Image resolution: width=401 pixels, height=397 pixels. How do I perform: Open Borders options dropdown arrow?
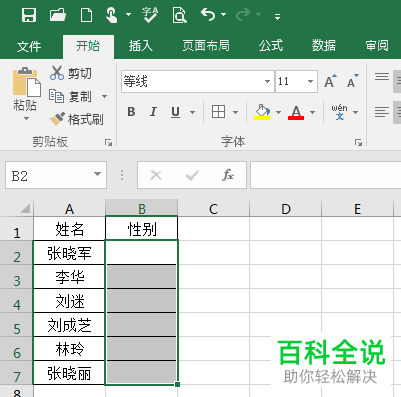(x=236, y=112)
